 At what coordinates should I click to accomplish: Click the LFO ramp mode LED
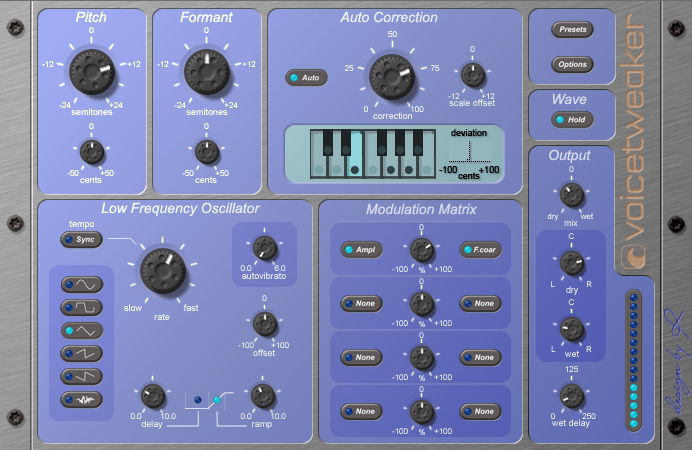217,400
